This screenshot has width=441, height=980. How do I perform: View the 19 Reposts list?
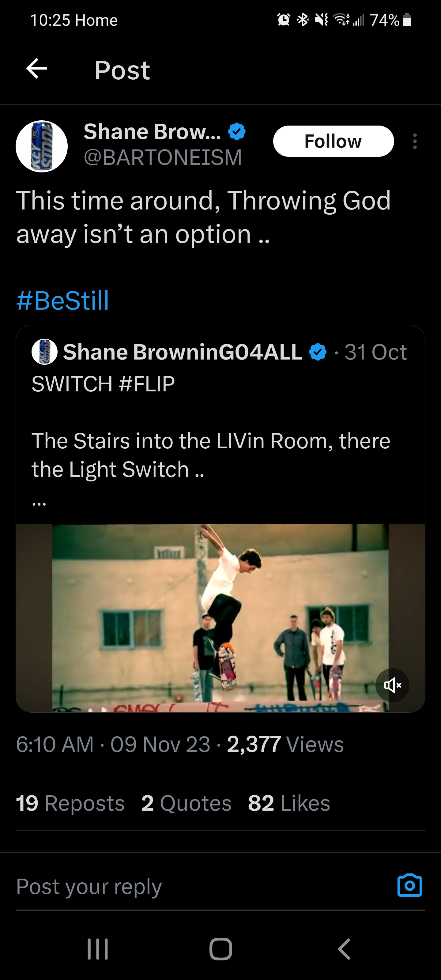pos(70,803)
